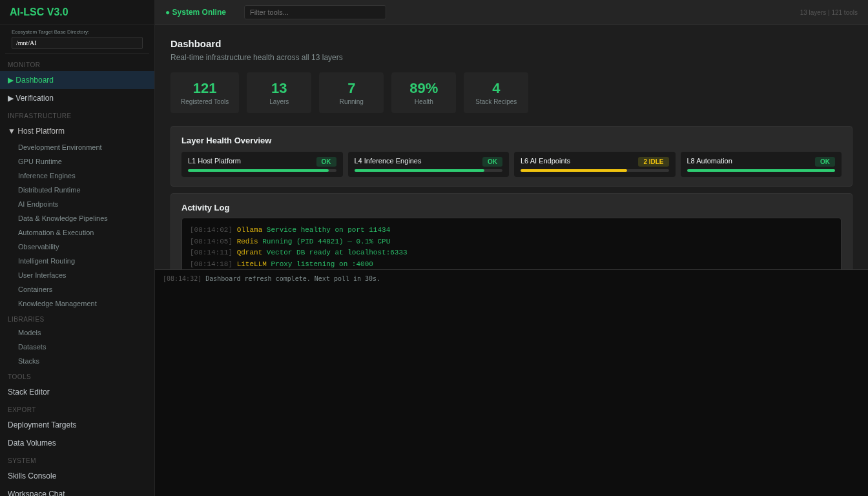The image size is (868, 496).
Task: Open Intelligent Routing entry
Action: pos(77,261)
